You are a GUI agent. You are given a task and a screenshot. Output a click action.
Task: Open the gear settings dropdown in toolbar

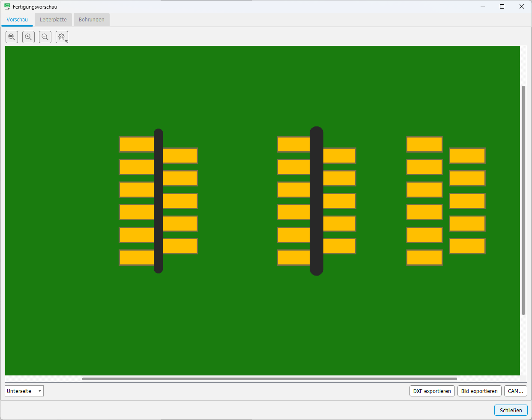pyautogui.click(x=62, y=37)
